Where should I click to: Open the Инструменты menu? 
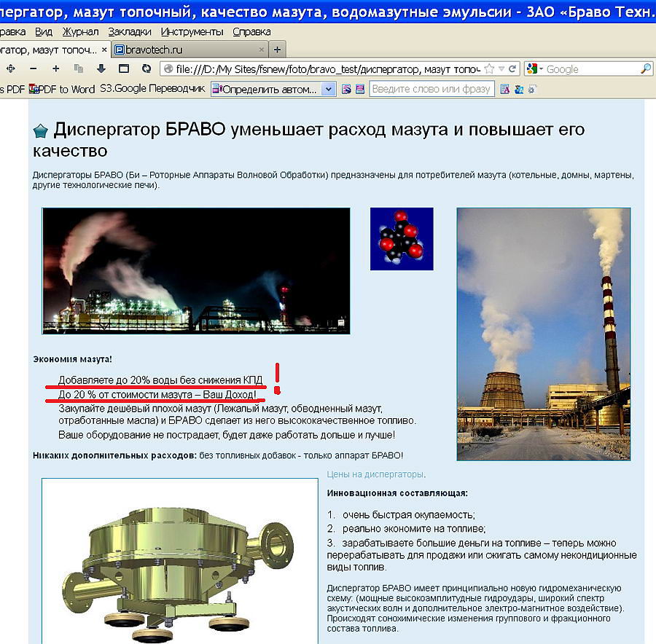pyautogui.click(x=192, y=32)
